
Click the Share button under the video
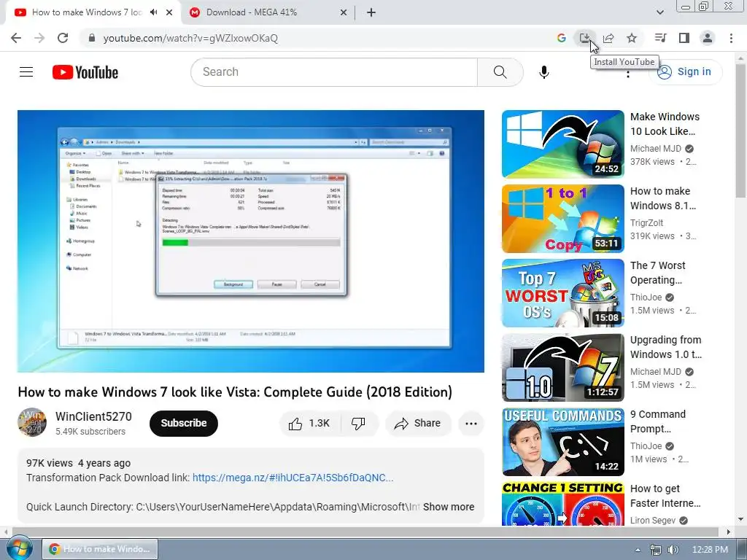click(x=418, y=423)
